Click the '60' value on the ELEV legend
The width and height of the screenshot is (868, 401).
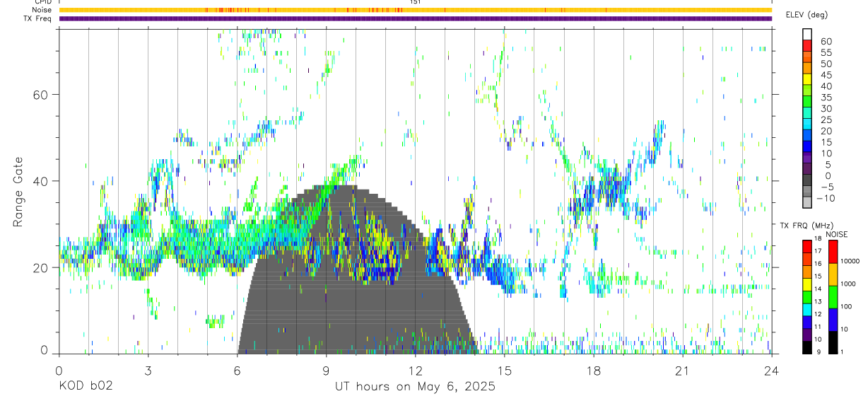[x=827, y=41]
